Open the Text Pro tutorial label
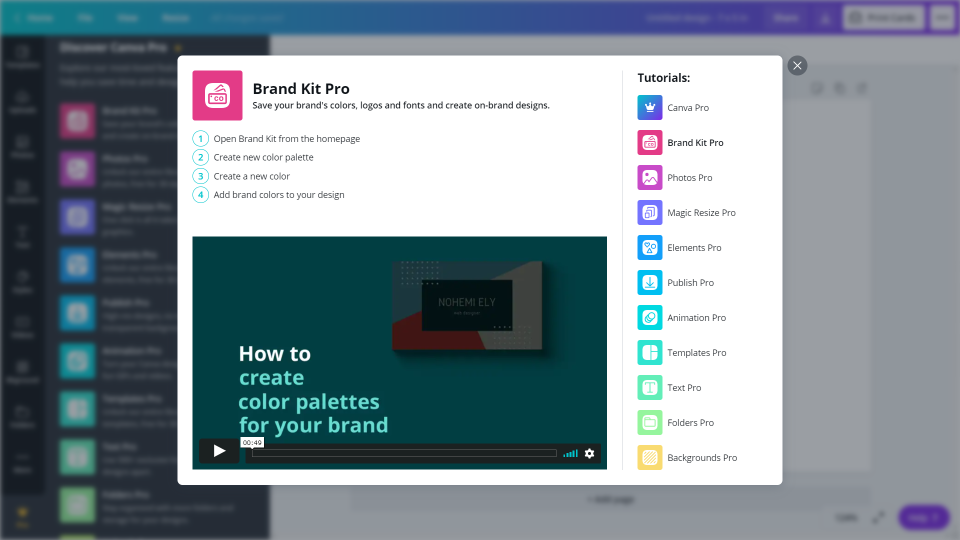Screen dimensions: 960x540 (x=684, y=388)
